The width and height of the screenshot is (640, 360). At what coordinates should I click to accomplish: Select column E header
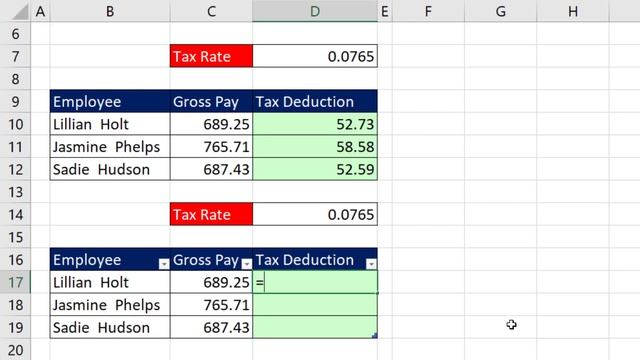[x=384, y=11]
